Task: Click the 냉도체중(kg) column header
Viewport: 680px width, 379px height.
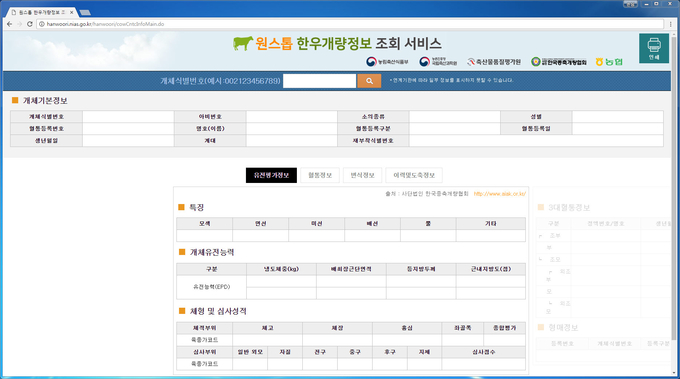Action: (x=281, y=269)
